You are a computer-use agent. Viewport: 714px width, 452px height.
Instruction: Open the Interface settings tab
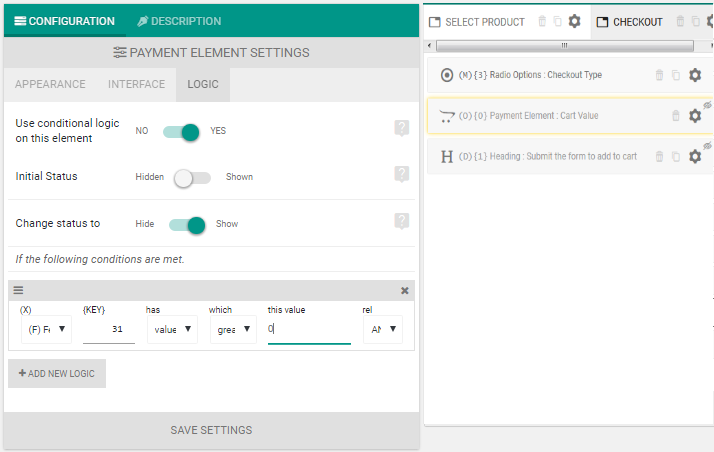coord(136,84)
